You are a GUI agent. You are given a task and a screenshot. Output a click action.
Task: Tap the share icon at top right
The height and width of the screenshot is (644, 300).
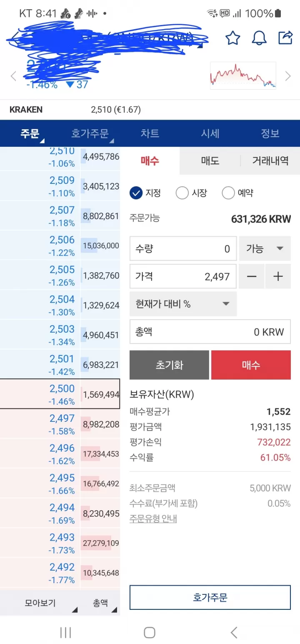click(285, 38)
